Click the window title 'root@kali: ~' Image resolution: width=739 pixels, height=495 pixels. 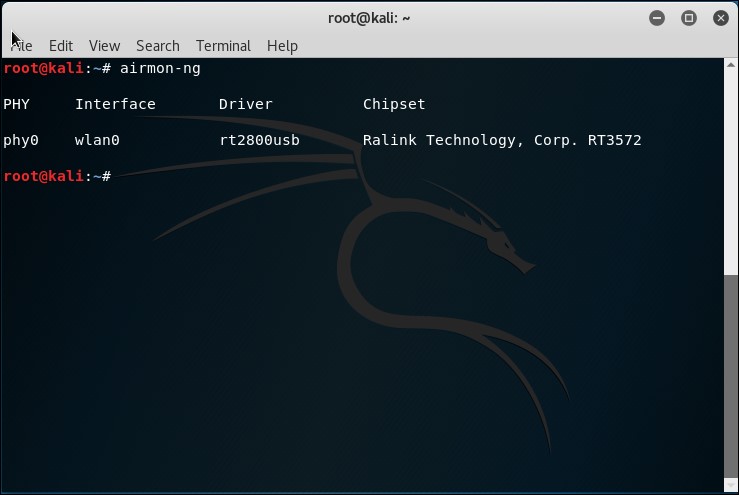point(369,18)
